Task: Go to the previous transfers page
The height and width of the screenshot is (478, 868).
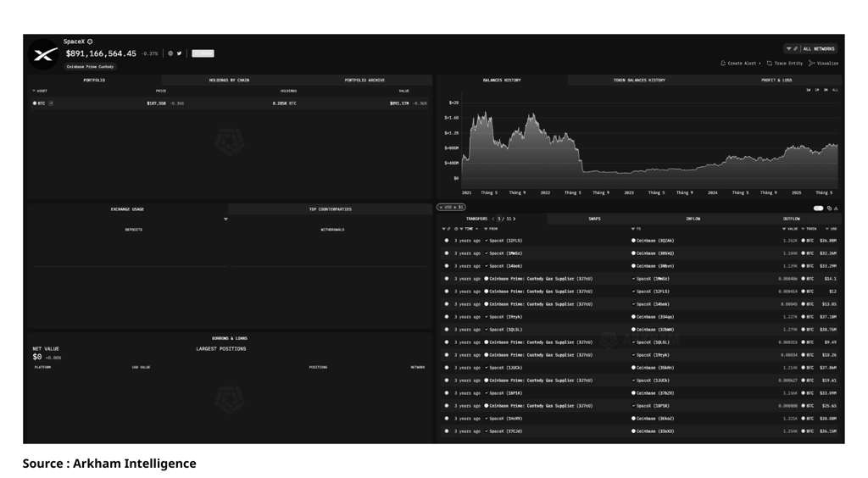Action: [493, 219]
